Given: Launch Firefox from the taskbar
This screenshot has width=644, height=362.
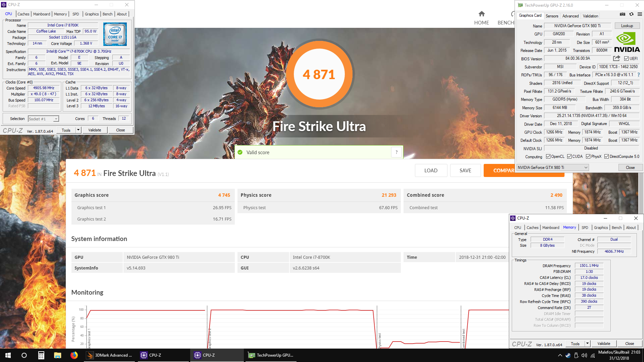Looking at the screenshot, I should coord(74,355).
